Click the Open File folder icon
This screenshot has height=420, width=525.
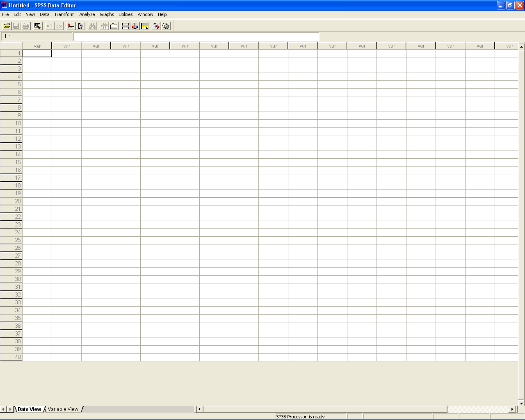coord(7,26)
